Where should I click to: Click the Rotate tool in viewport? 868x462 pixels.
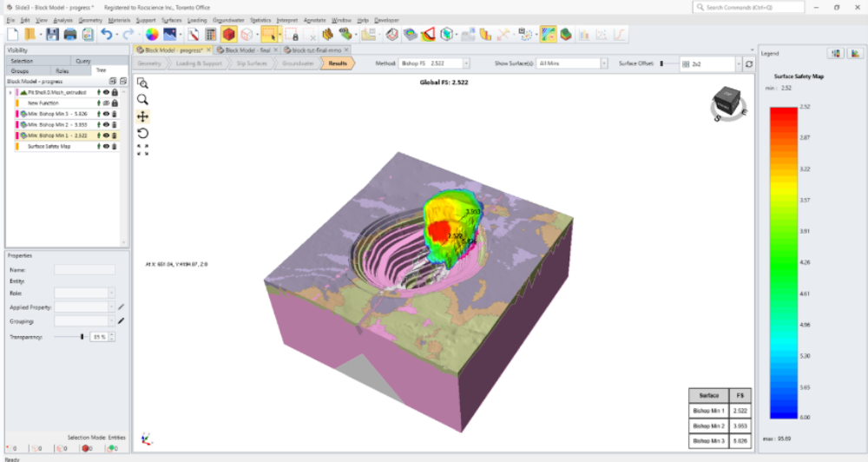point(142,133)
